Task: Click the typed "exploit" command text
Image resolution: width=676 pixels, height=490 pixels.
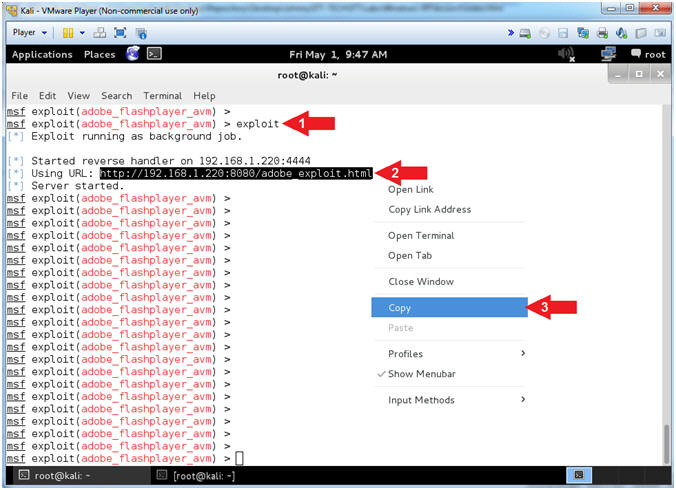Action: point(257,124)
